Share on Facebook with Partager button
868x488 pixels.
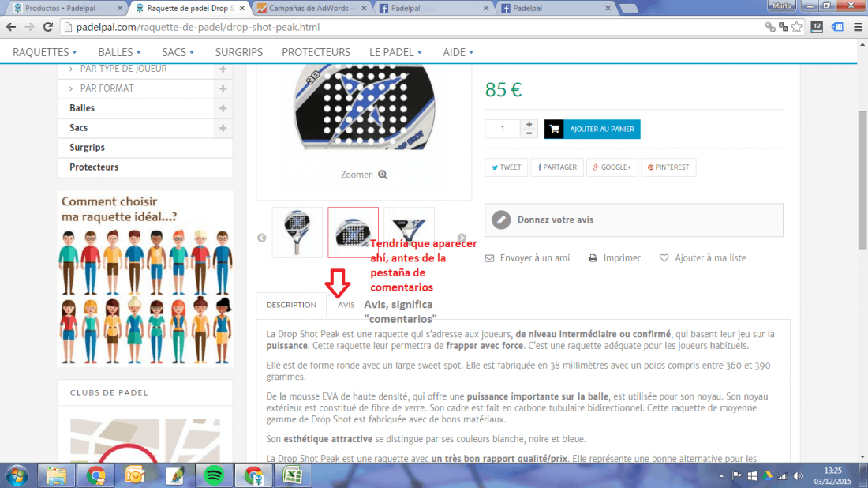click(557, 167)
